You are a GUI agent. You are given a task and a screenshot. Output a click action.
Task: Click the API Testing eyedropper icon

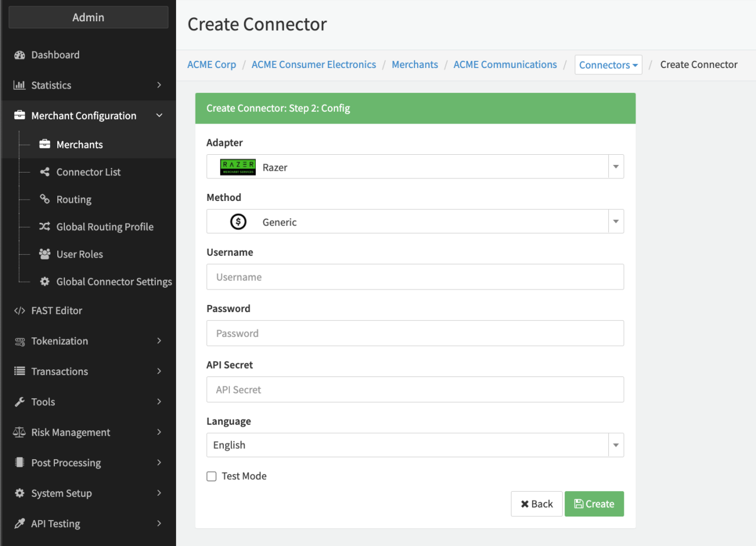[19, 524]
